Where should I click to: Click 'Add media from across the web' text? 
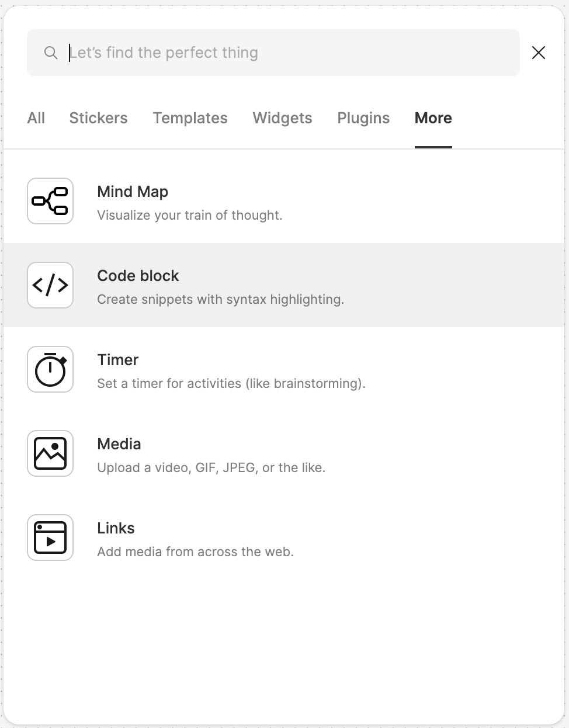[195, 552]
